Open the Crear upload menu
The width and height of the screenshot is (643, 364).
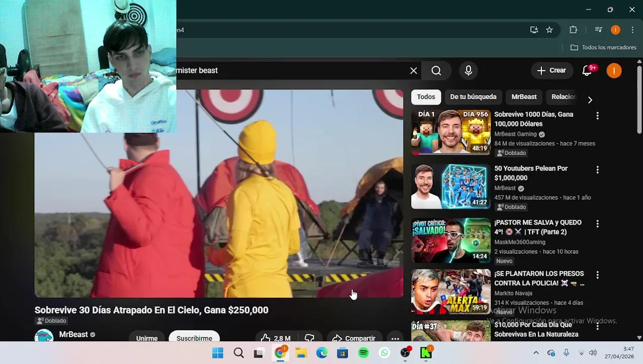click(x=552, y=71)
